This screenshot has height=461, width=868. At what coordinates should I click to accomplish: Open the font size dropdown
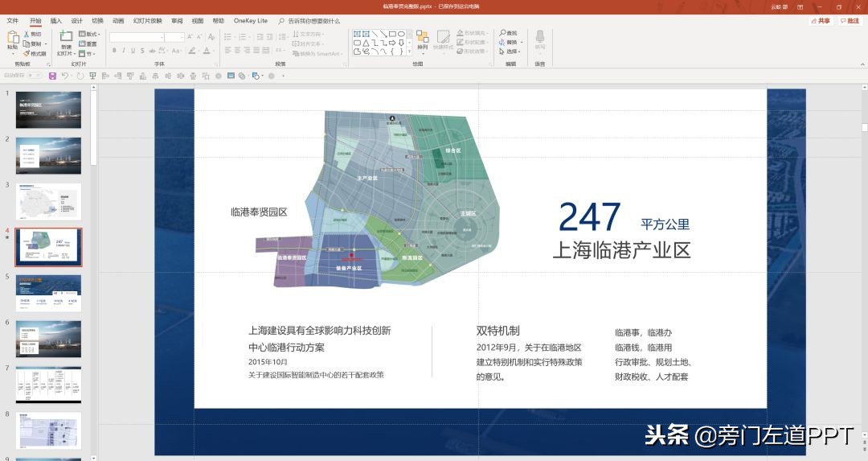182,37
